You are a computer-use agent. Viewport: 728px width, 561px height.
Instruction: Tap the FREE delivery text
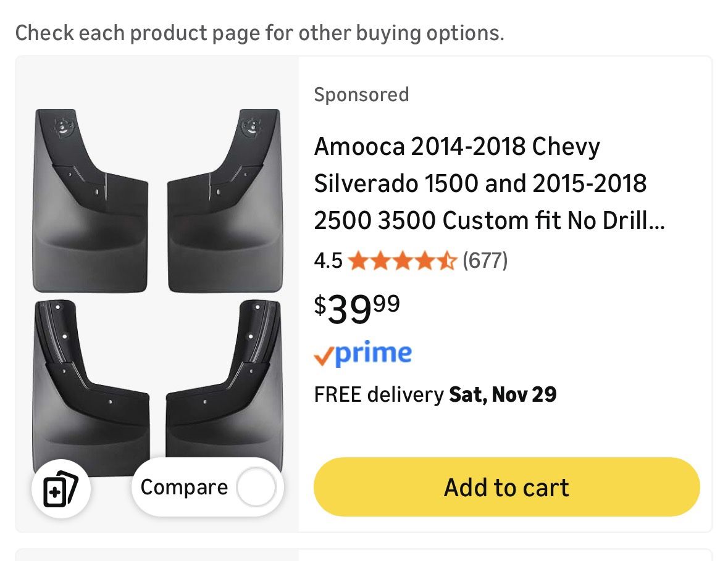[x=379, y=394]
